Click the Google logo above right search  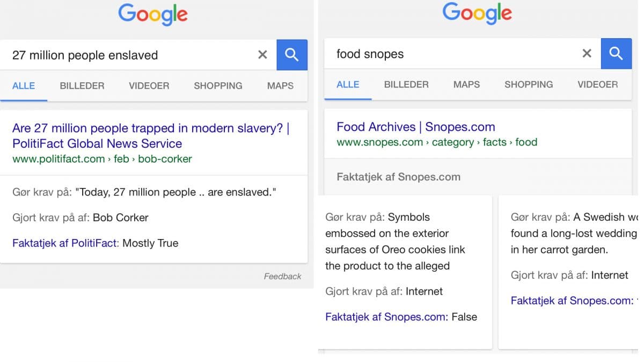(477, 13)
